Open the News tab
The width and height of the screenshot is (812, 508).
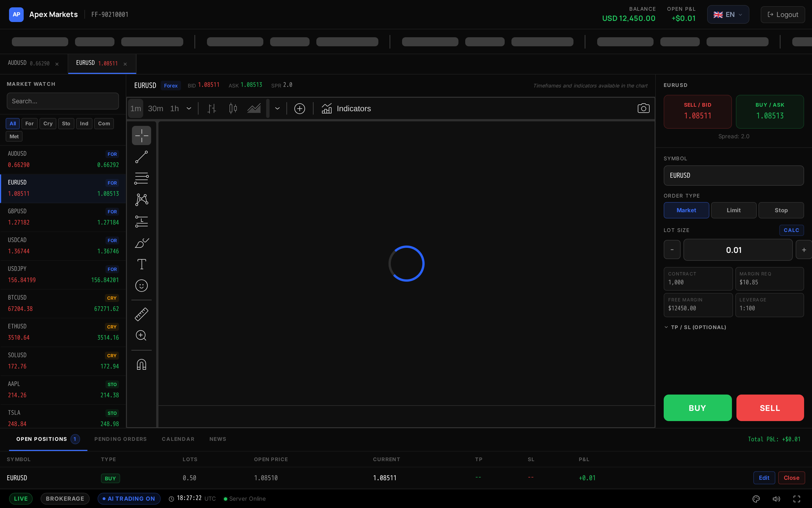pos(218,439)
